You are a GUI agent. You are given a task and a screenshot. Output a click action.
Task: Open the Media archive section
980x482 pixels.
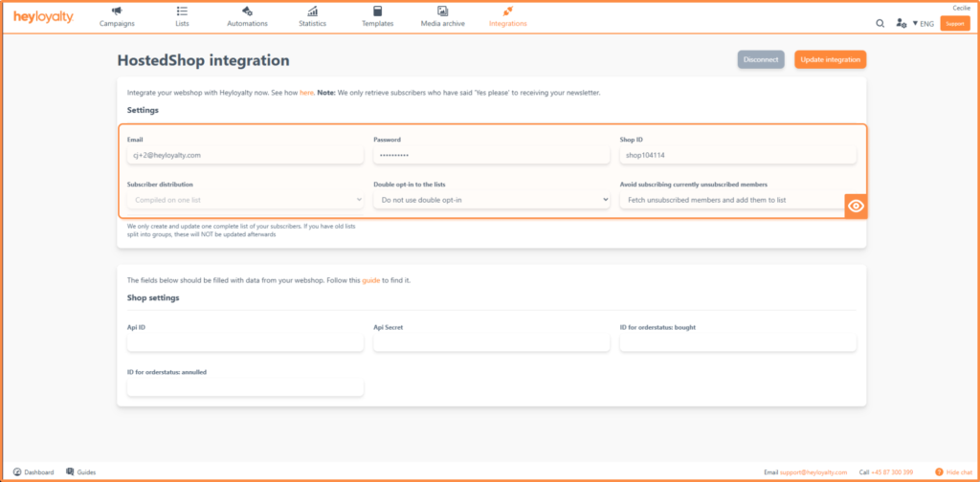[x=442, y=16]
